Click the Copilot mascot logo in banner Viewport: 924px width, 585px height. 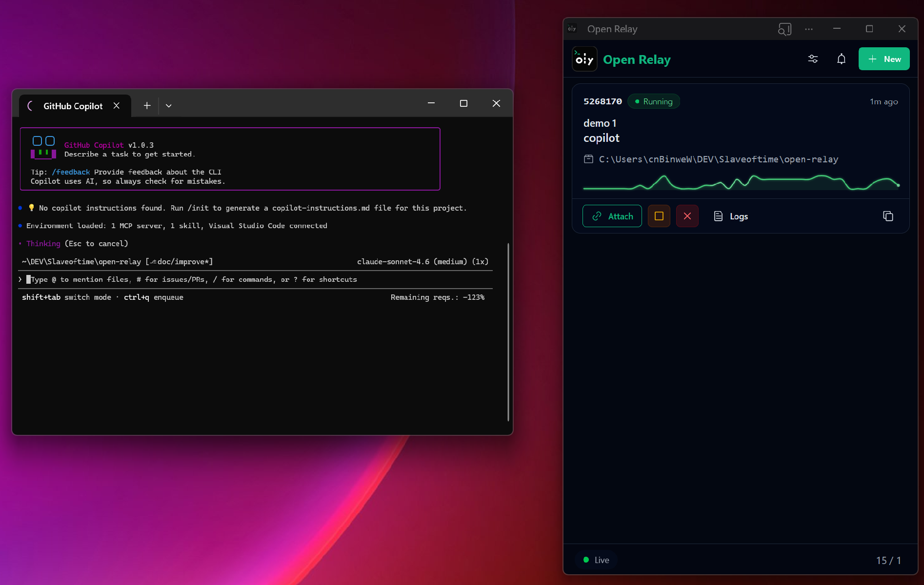pos(43,147)
